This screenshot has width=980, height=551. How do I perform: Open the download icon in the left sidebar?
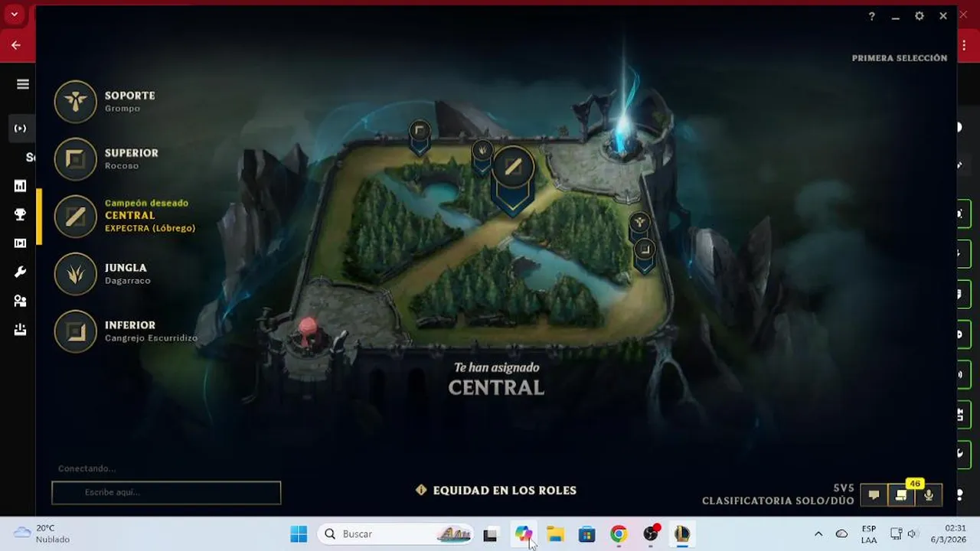tap(20, 330)
